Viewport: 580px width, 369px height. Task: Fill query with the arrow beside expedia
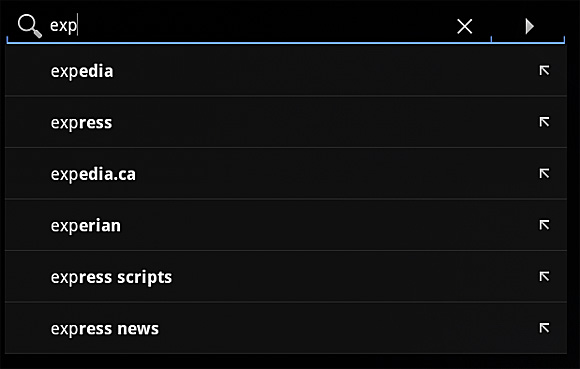tap(544, 70)
